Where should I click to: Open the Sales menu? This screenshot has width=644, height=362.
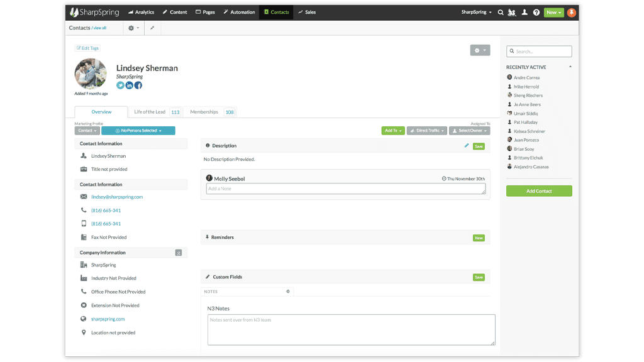(x=307, y=13)
